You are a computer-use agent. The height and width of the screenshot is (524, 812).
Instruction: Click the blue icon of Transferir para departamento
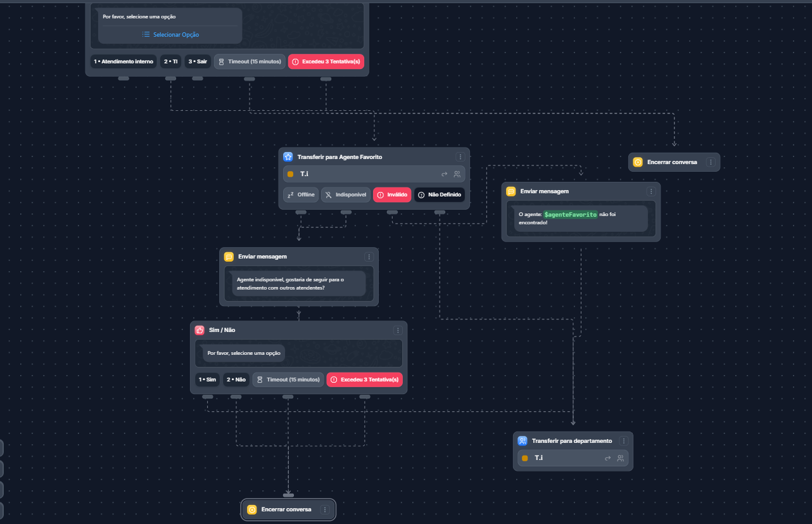[523, 441]
